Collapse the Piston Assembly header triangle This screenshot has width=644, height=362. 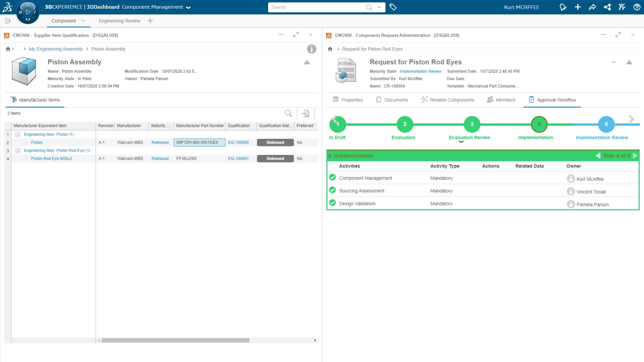point(307,62)
